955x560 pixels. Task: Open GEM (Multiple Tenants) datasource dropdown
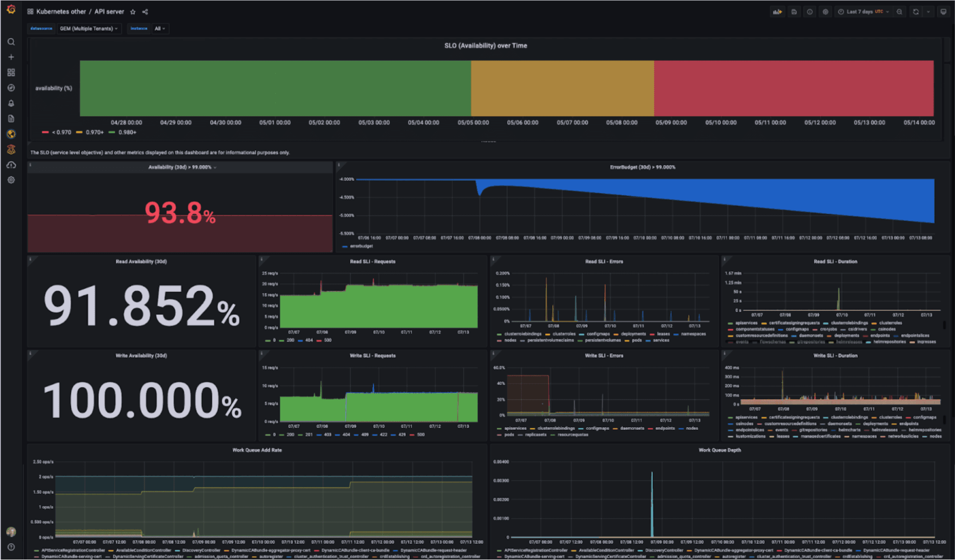[x=89, y=29]
